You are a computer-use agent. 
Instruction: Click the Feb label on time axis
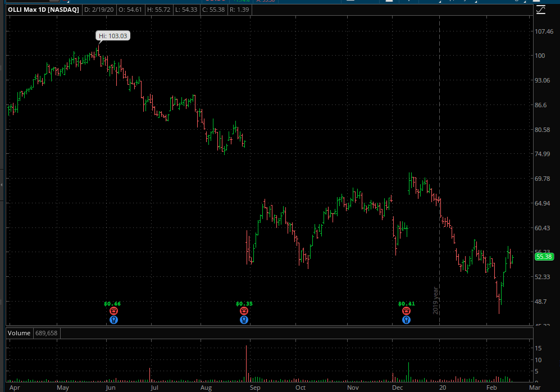point(491,388)
